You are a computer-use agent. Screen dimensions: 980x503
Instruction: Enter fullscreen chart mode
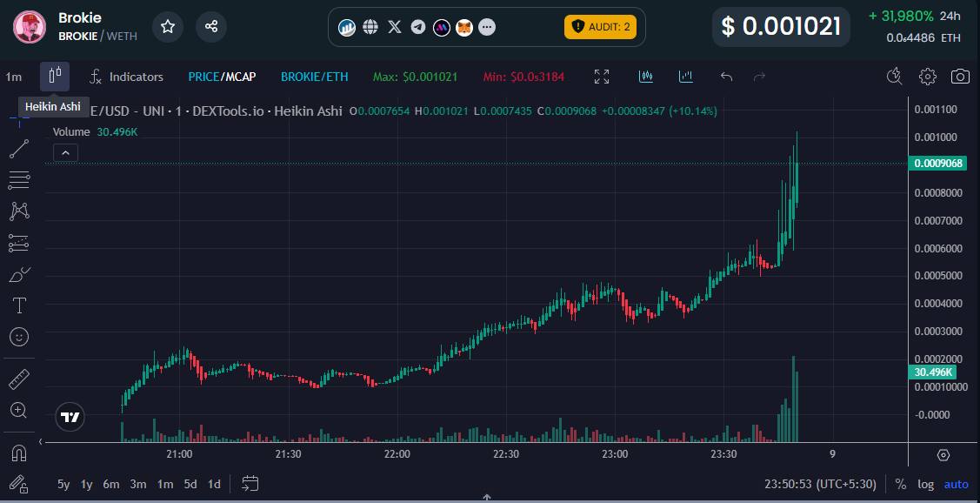point(601,77)
